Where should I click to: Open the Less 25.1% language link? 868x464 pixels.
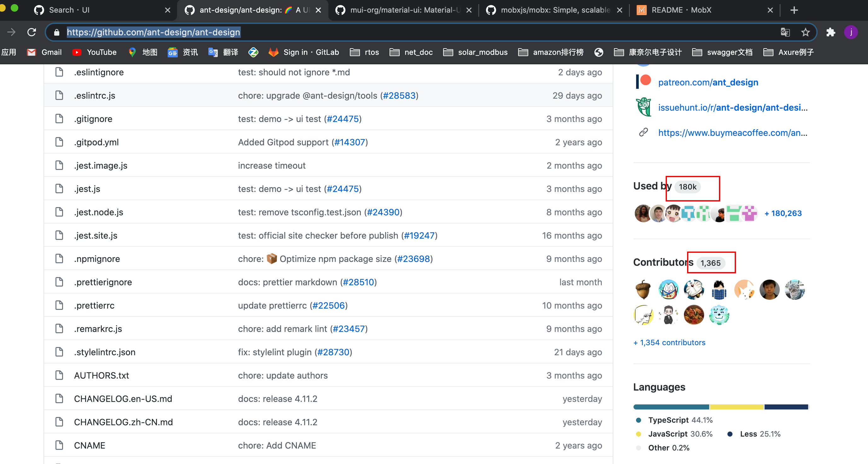tap(754, 434)
